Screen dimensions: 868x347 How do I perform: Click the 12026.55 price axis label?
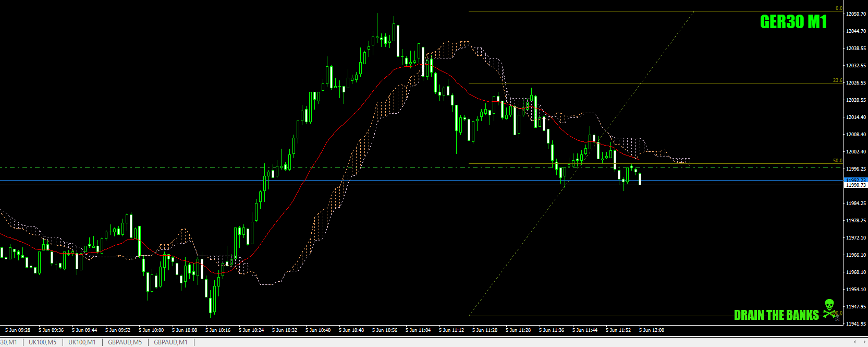[856, 83]
